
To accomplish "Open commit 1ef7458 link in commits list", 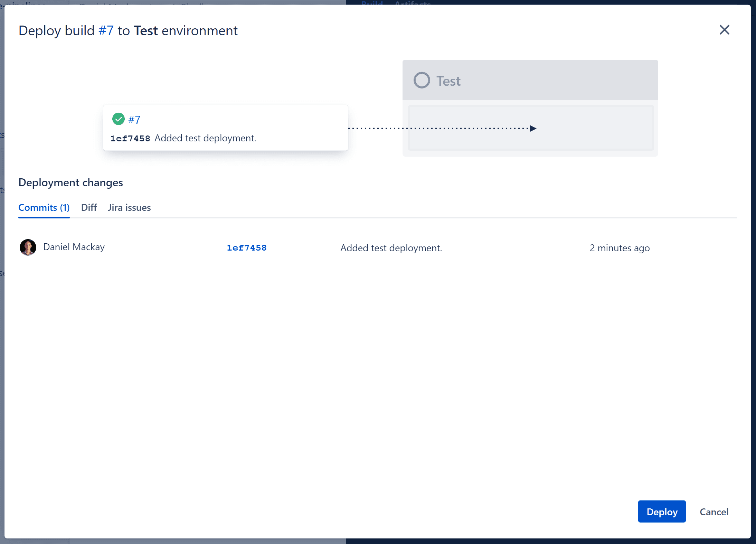I will [247, 248].
